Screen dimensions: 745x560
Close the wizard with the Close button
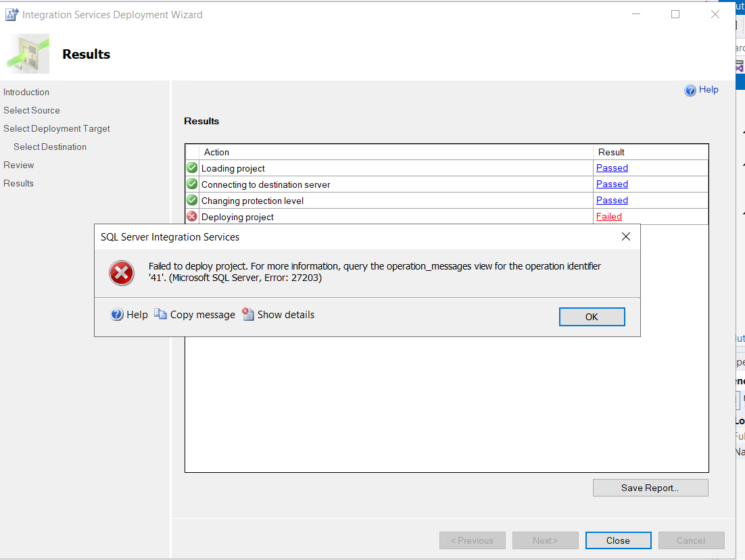pyautogui.click(x=618, y=540)
